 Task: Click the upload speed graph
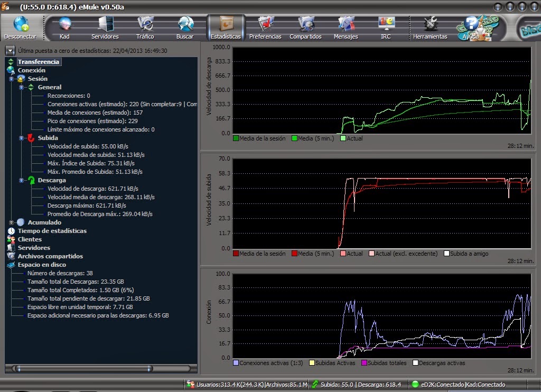382,203
